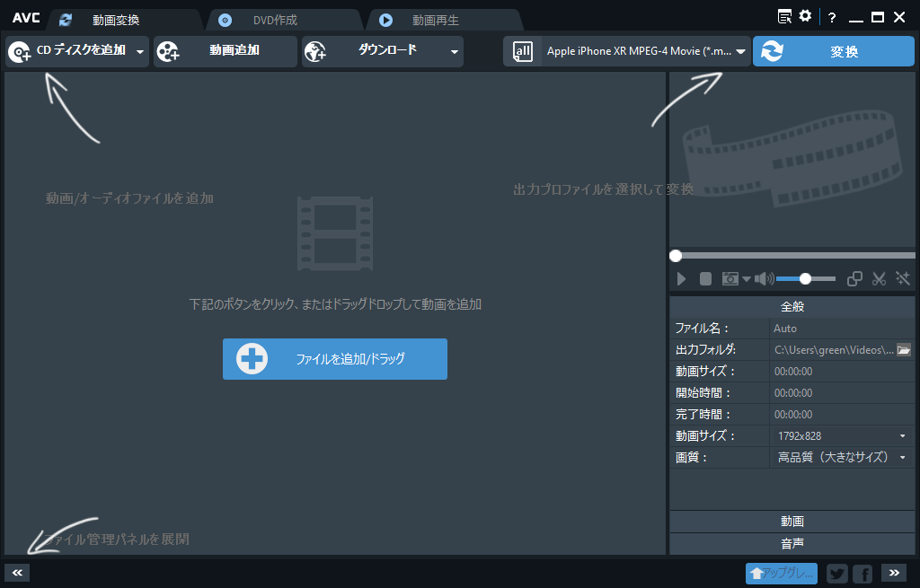Screen dimensions: 920x588
Task: Expand the 音声 audio settings section
Action: (x=792, y=543)
